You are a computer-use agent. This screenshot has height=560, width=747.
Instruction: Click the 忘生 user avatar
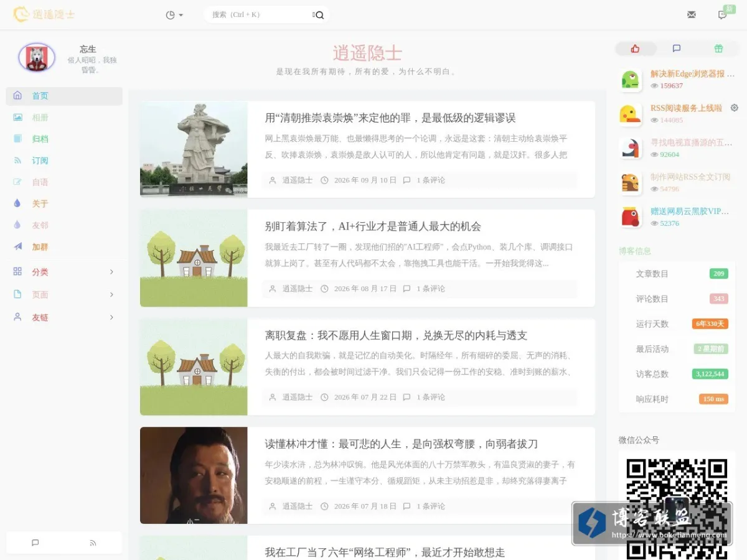click(x=37, y=58)
